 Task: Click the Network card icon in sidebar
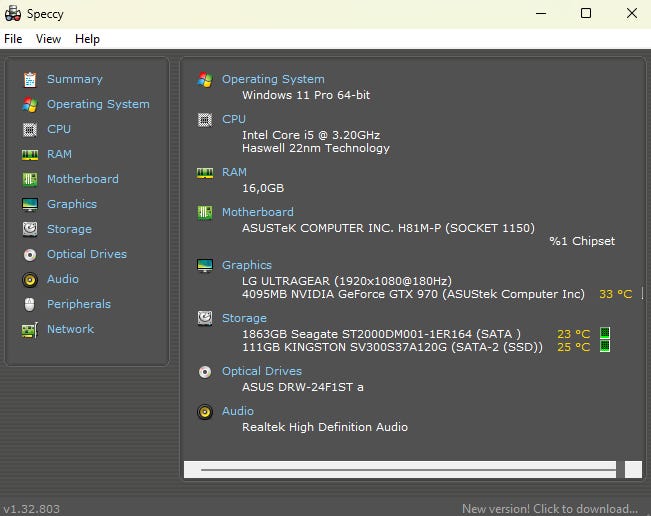point(30,330)
